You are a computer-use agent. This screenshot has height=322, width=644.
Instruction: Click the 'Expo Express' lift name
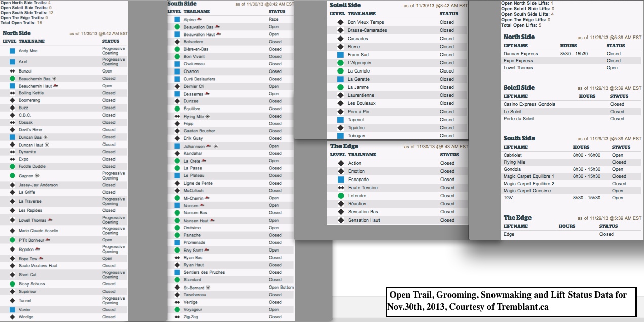518,61
